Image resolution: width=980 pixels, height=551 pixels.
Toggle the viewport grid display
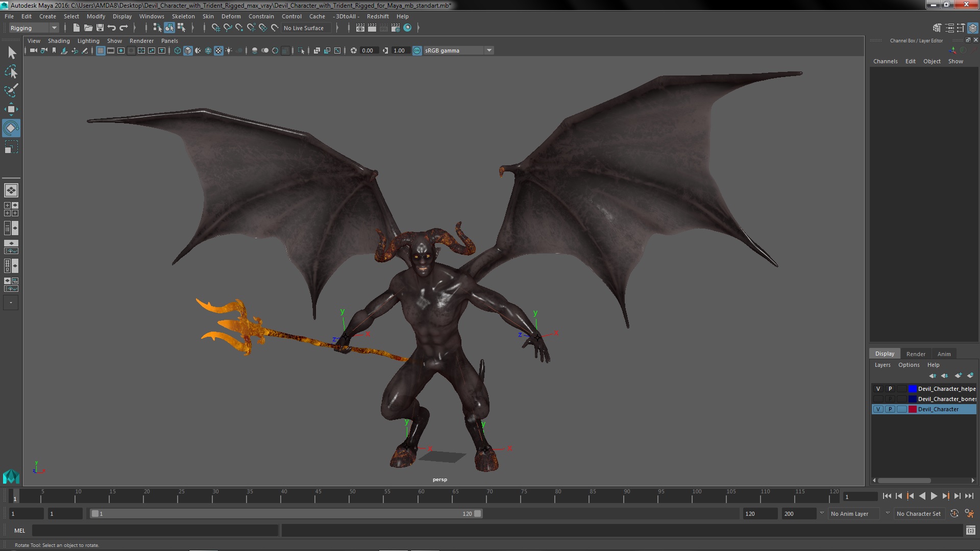[x=101, y=51]
